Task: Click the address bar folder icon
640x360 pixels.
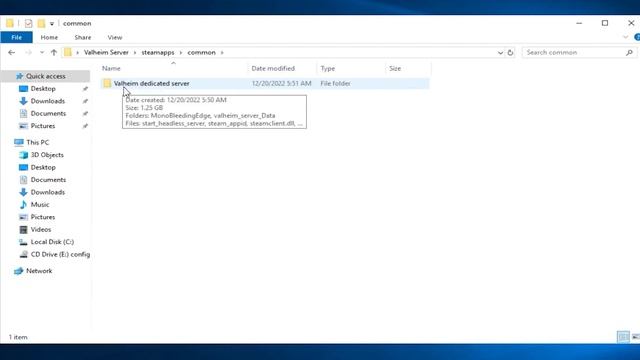Action: 68,52
